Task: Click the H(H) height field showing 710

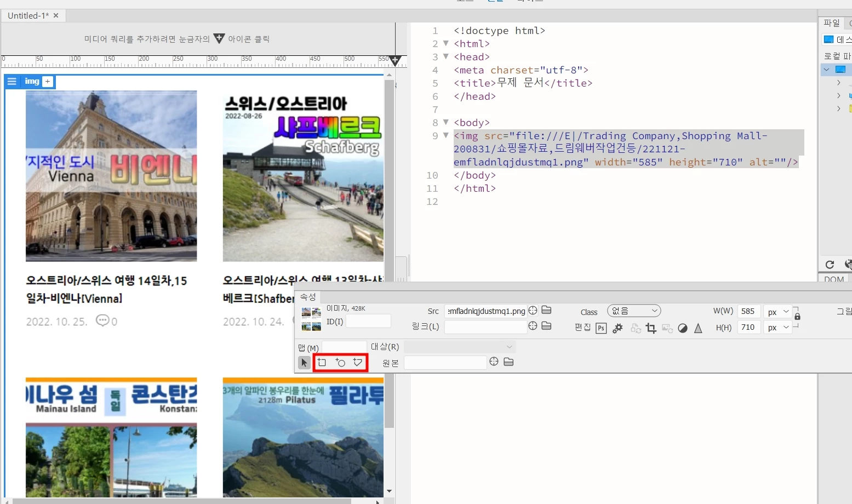Action: pos(749,327)
